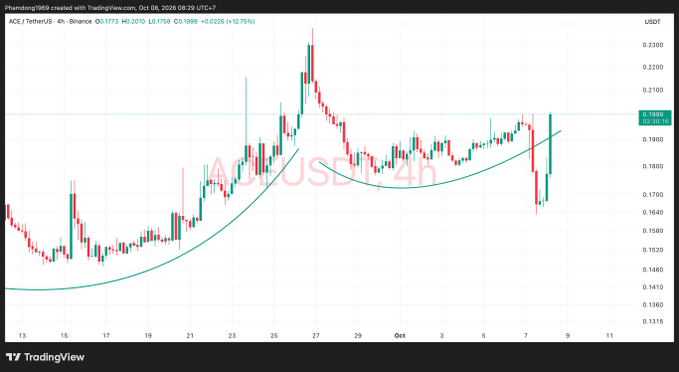Click the USDT currency label
This screenshot has height=372, width=679.
point(652,22)
